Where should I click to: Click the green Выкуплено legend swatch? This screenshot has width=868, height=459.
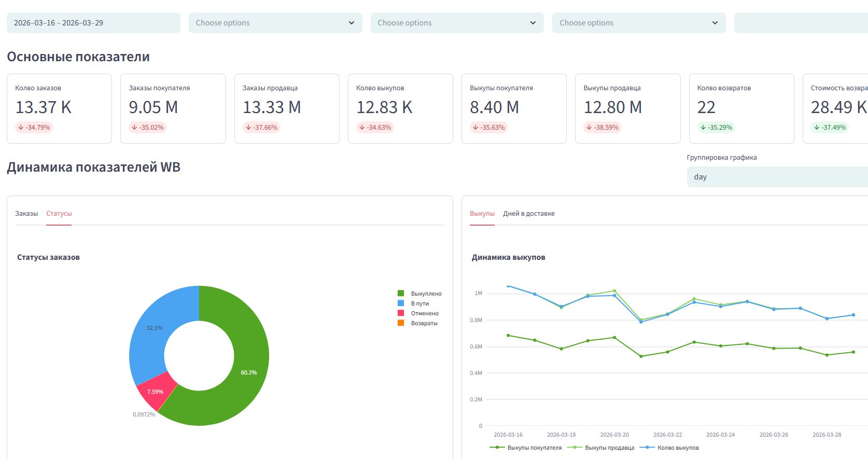[x=401, y=294]
